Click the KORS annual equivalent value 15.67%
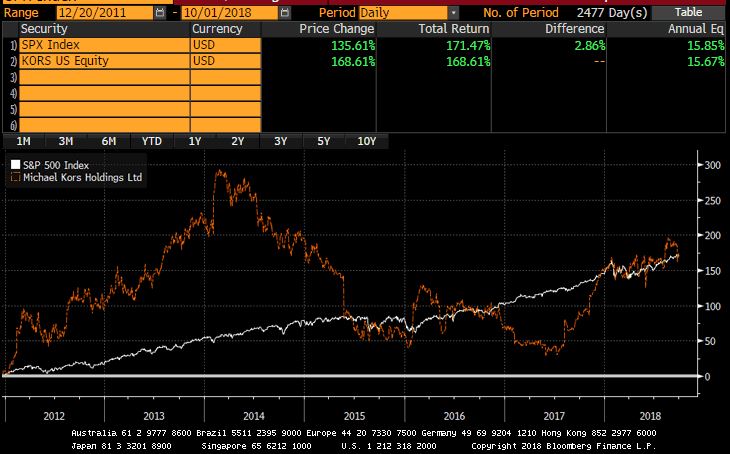730x454 pixels. tap(706, 61)
